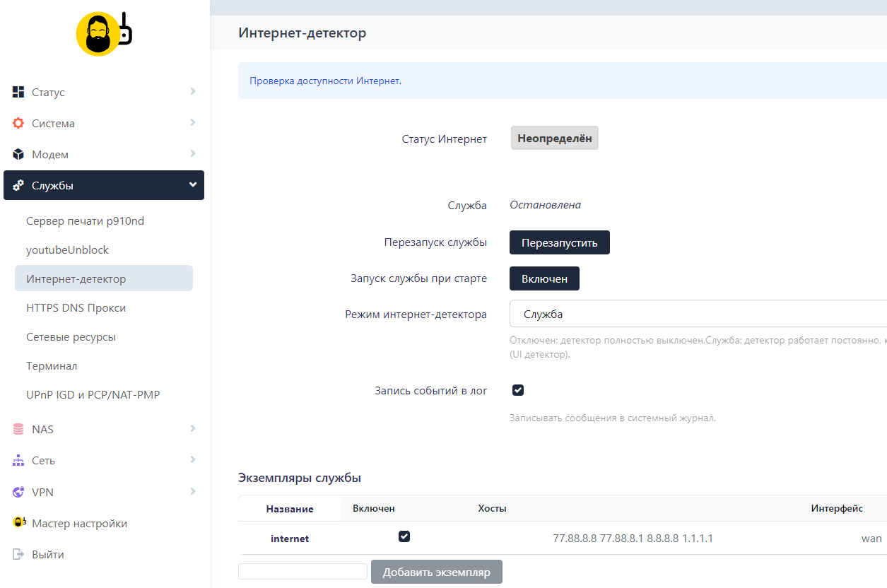The width and height of the screenshot is (887, 588).
Task: Click the Экземпляры службы heading
Action: (x=300, y=478)
